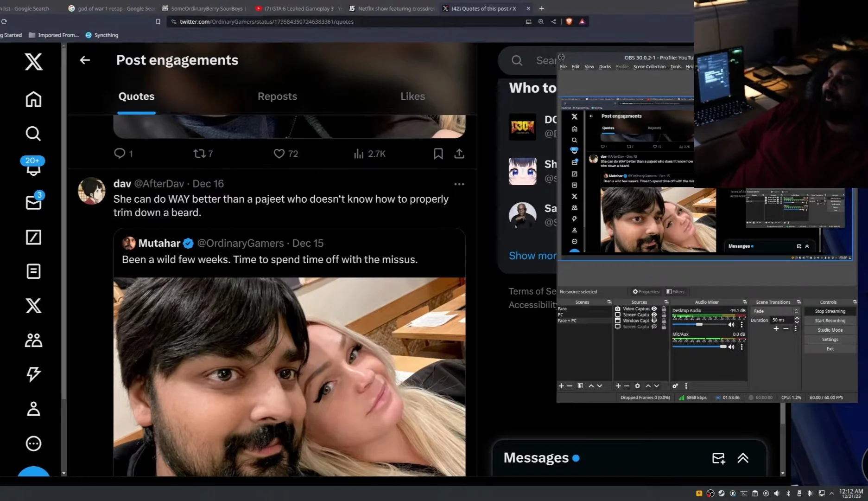Open Desktop Audio three-dot options menu
Viewport: 868px width, 501px height.
tap(741, 324)
